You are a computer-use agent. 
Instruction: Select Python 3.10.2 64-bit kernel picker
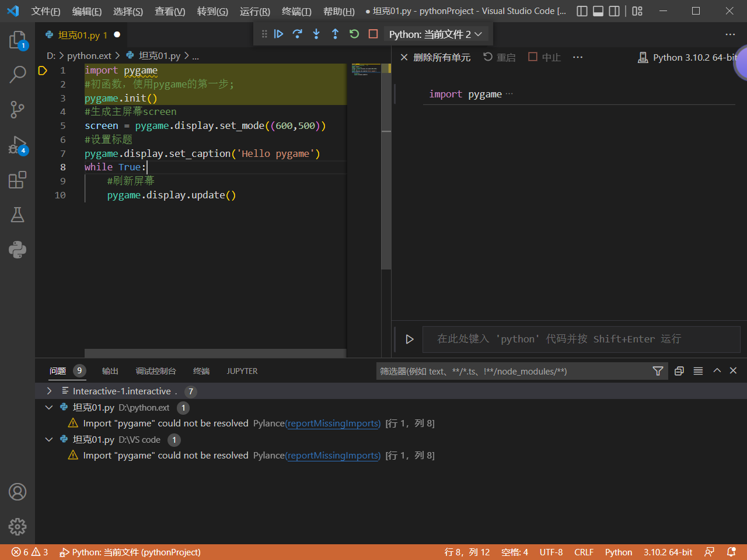point(687,57)
